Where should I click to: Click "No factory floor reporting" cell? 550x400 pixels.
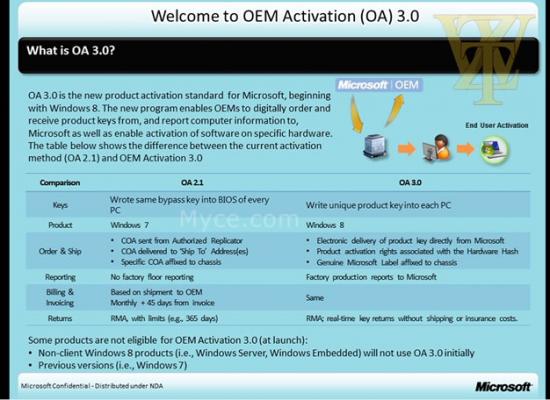tap(152, 277)
